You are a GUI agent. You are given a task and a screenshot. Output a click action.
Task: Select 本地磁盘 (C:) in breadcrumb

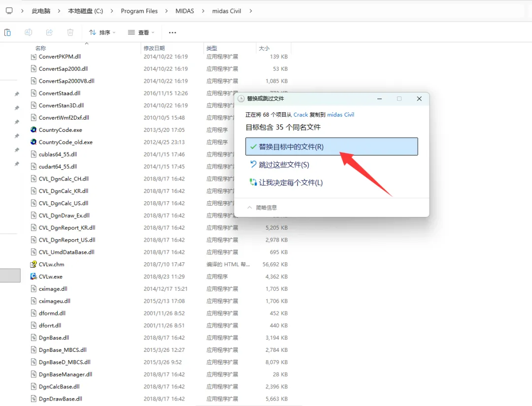click(86, 11)
